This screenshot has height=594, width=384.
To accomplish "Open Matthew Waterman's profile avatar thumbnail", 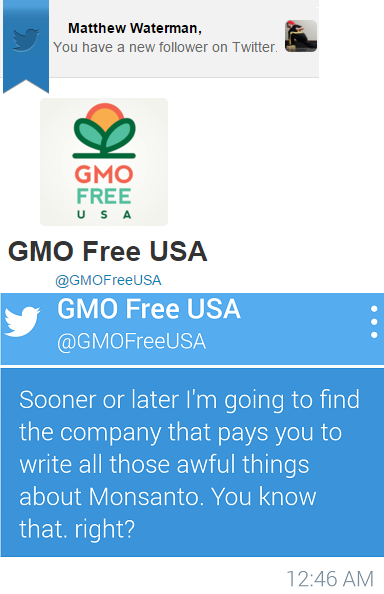I will point(301,36).
